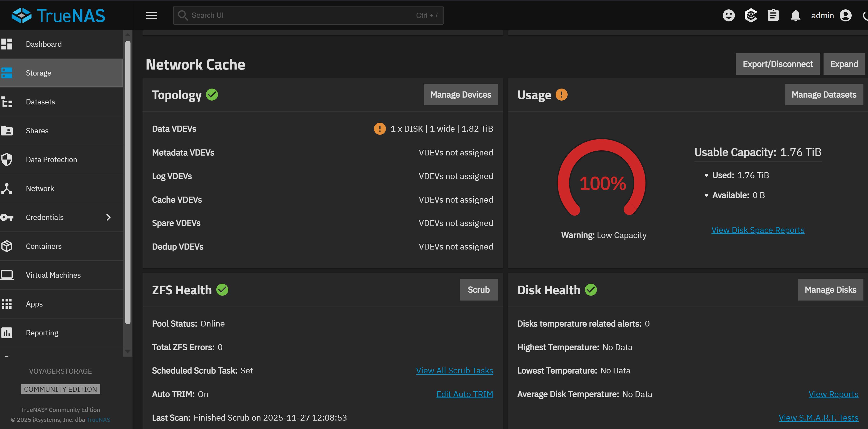Open Virtual Machines page

tap(53, 275)
